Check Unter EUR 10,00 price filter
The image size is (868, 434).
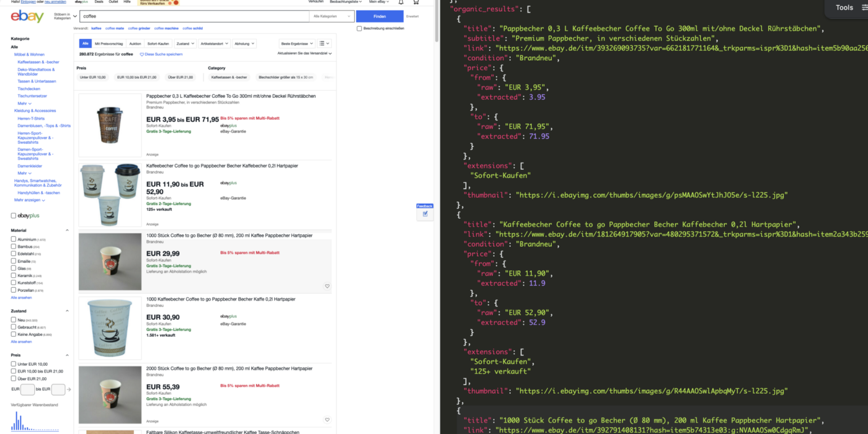pyautogui.click(x=14, y=364)
